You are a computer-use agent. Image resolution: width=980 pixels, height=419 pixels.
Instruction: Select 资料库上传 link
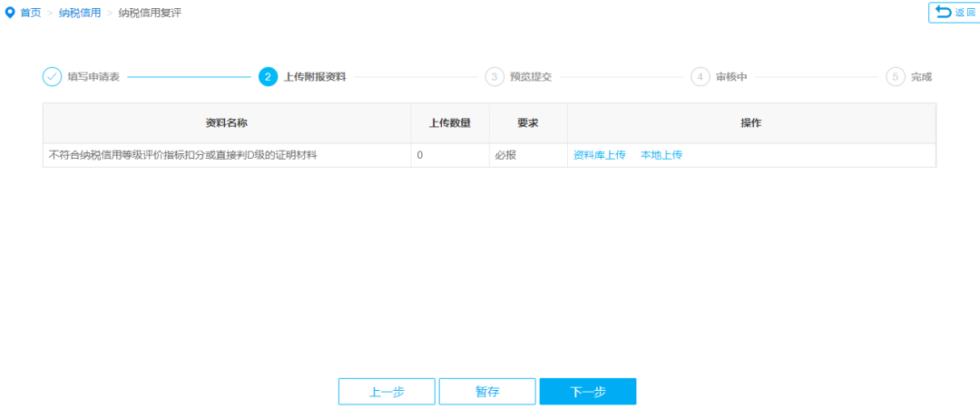(600, 155)
